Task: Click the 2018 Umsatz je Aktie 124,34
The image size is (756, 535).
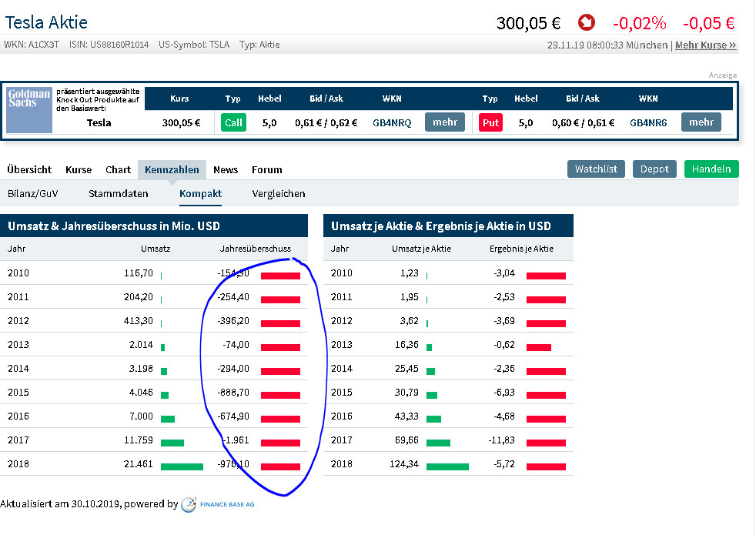Action: pos(404,464)
